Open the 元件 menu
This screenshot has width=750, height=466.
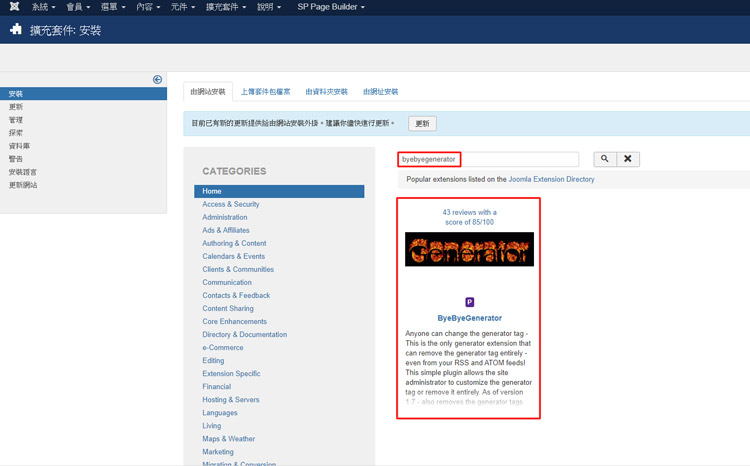[183, 7]
